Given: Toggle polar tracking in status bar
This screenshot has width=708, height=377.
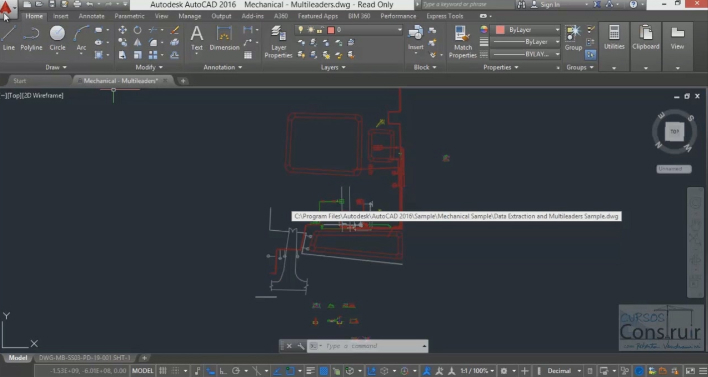Looking at the screenshot, I should (x=236, y=371).
